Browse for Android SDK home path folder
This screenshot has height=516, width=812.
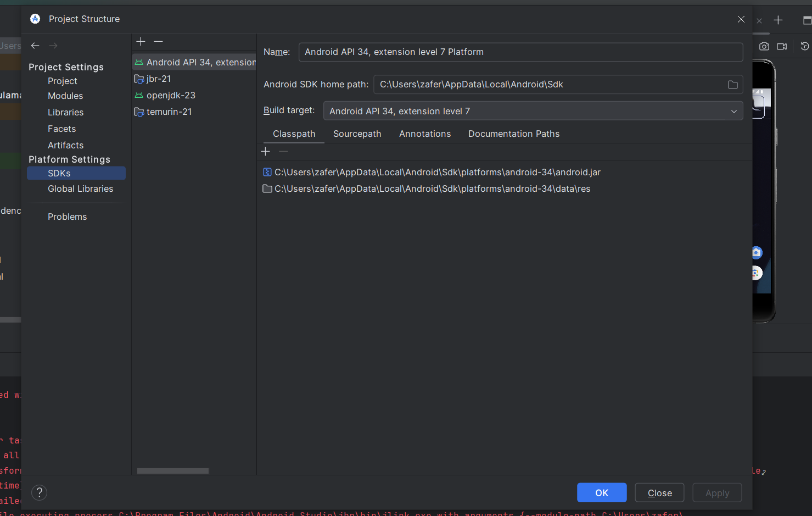pos(732,85)
